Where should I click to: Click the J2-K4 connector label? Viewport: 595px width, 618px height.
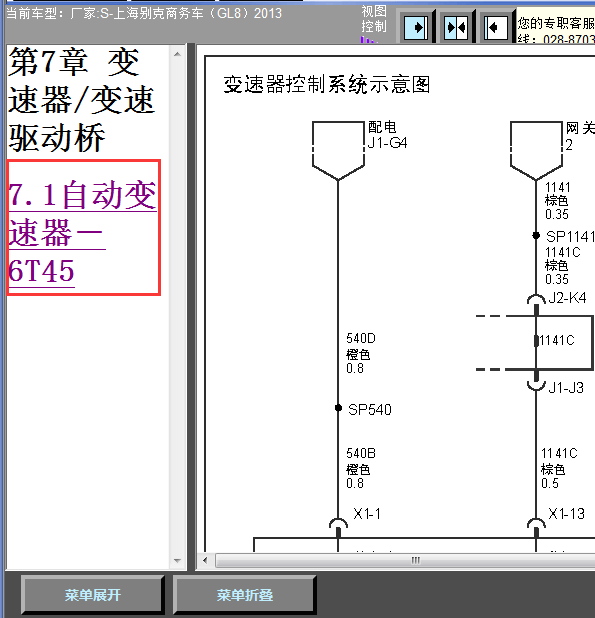coord(567,298)
